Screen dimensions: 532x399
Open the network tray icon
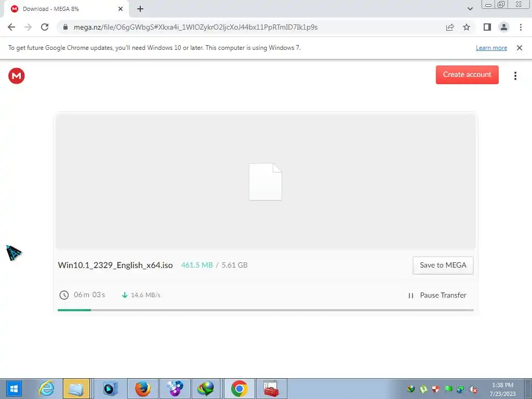[461, 389]
